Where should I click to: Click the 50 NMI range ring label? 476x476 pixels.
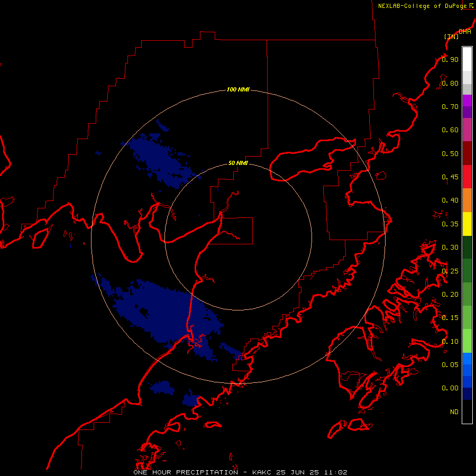[238, 163]
